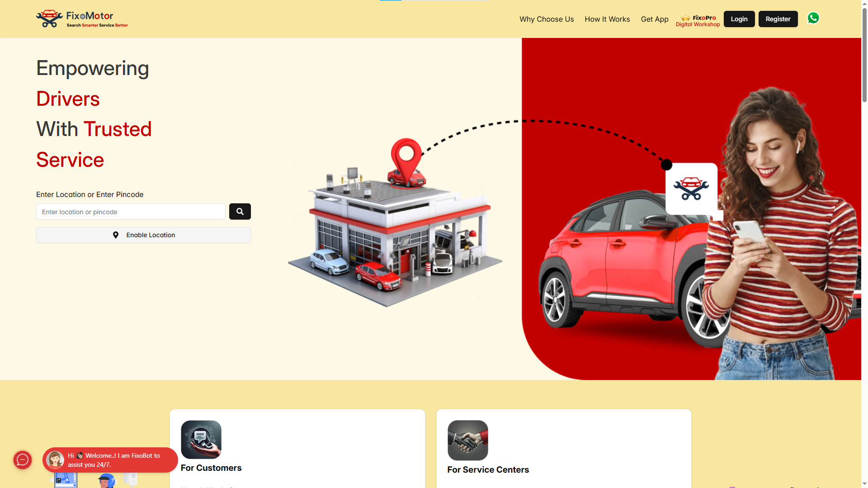Click the car-repair app icon in hero image
Screen dimensions: 868x488
(x=691, y=190)
